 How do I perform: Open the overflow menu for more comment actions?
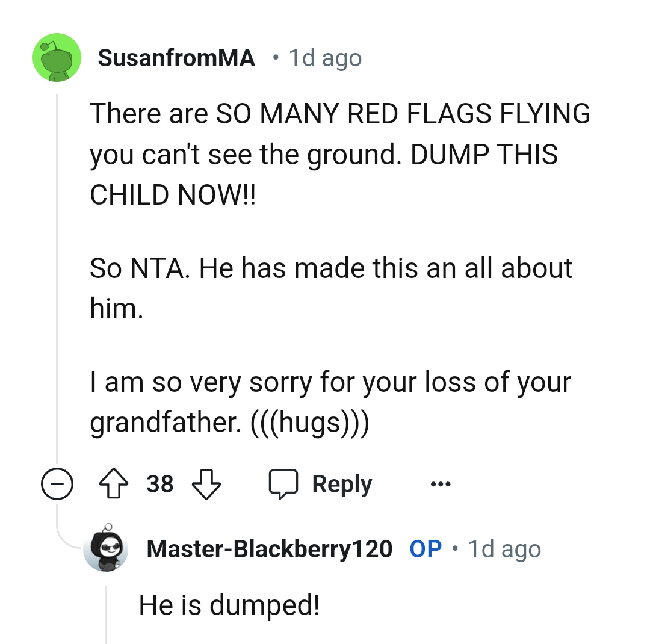440,483
